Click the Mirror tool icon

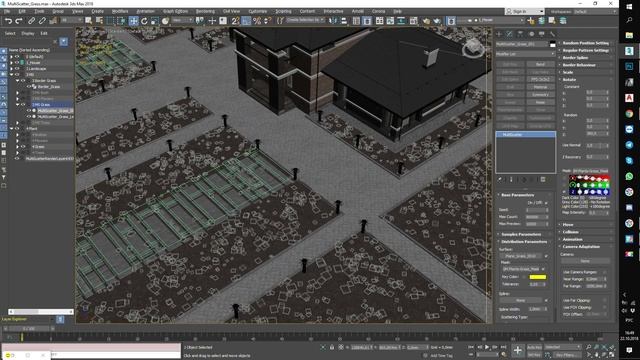click(x=333, y=20)
